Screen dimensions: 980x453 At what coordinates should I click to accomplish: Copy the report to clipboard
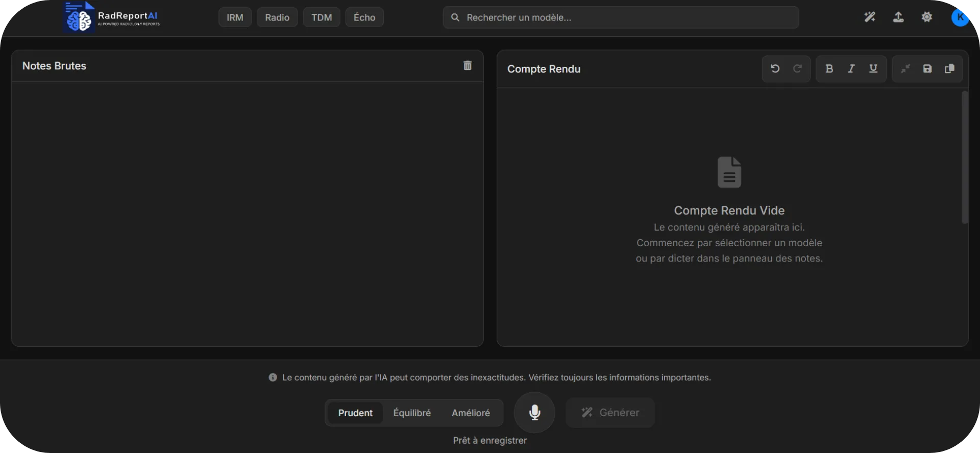(949, 68)
